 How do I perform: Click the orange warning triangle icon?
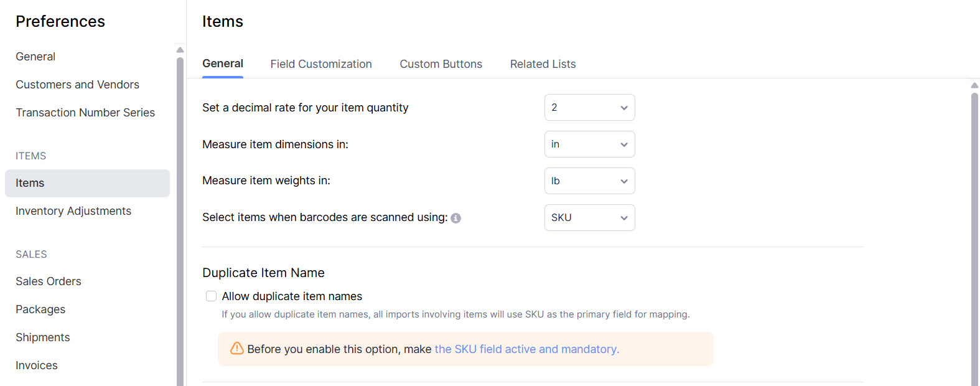click(x=237, y=349)
